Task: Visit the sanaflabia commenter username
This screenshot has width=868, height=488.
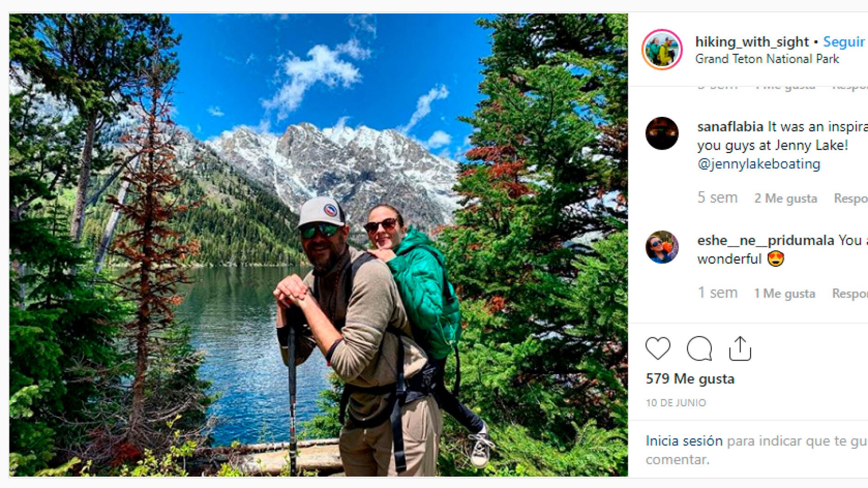Action: 730,126
